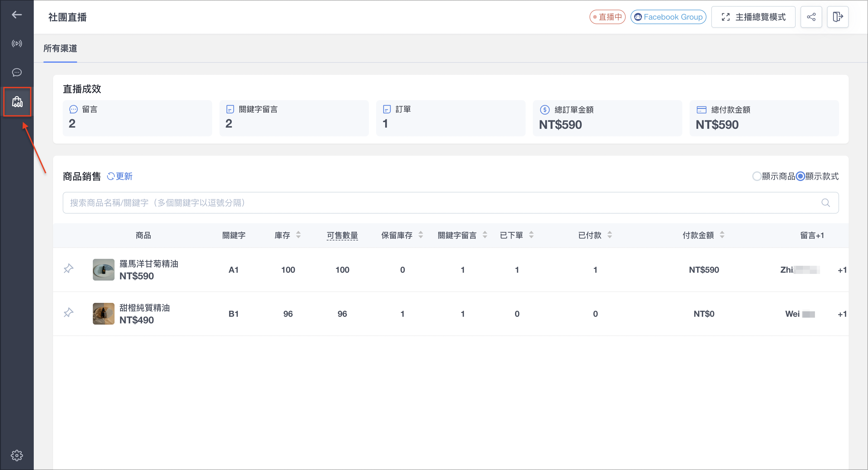Click +1 in the Zhi comment row
This screenshot has width=868, height=470.
coord(842,270)
